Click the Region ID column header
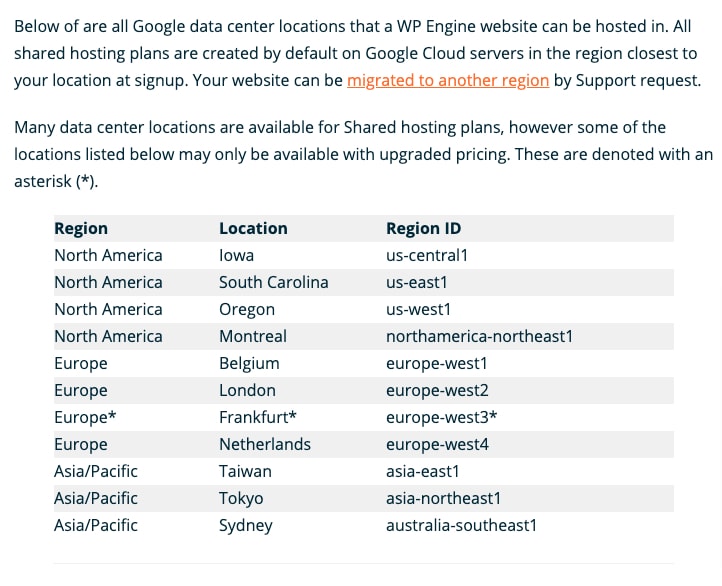The height and width of the screenshot is (586, 722). (x=424, y=228)
